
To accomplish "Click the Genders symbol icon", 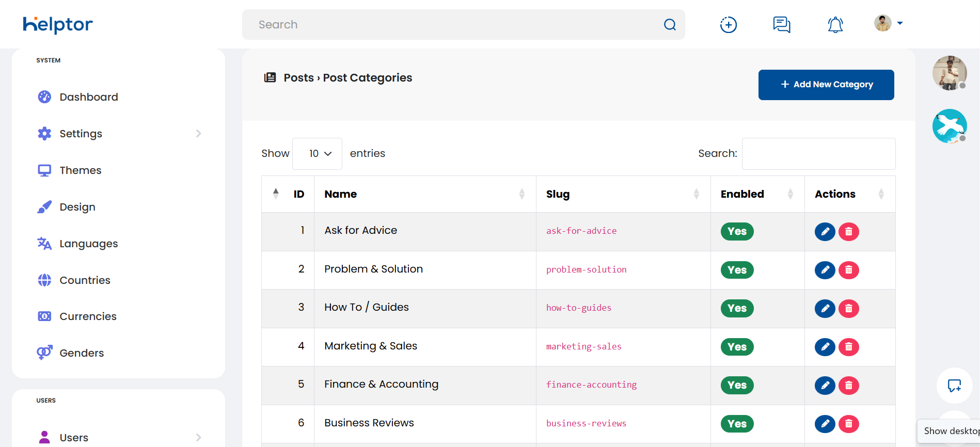I will coord(44,353).
